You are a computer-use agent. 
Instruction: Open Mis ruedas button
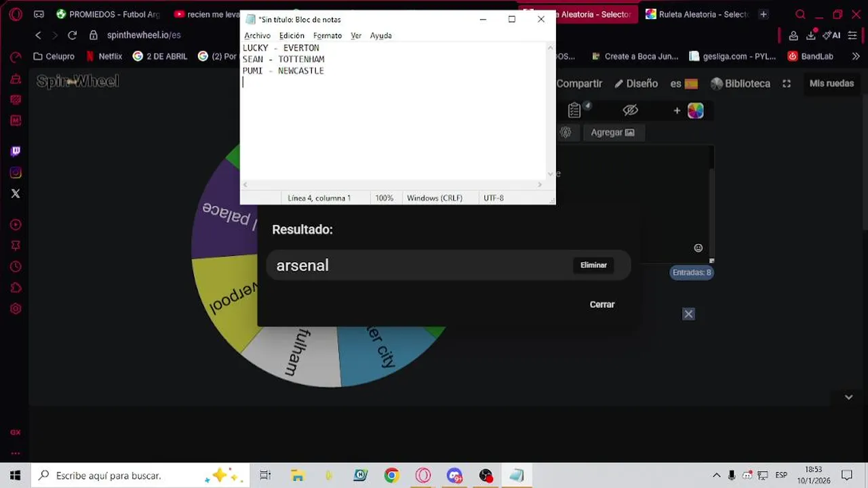[x=831, y=83]
